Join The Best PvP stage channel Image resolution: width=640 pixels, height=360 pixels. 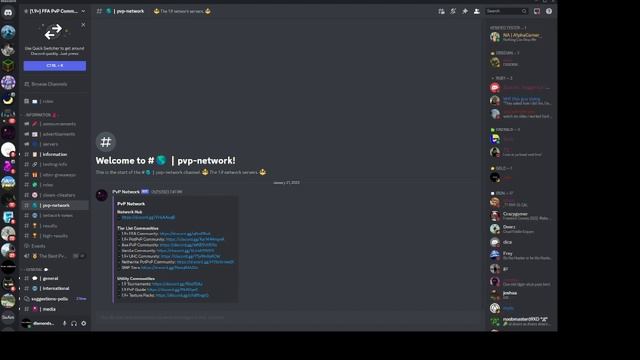(55, 256)
